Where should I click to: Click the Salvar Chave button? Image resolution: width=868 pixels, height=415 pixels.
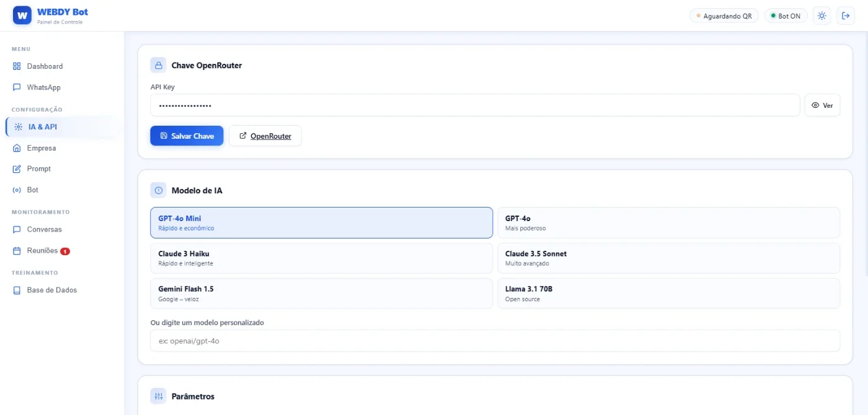[x=187, y=136]
